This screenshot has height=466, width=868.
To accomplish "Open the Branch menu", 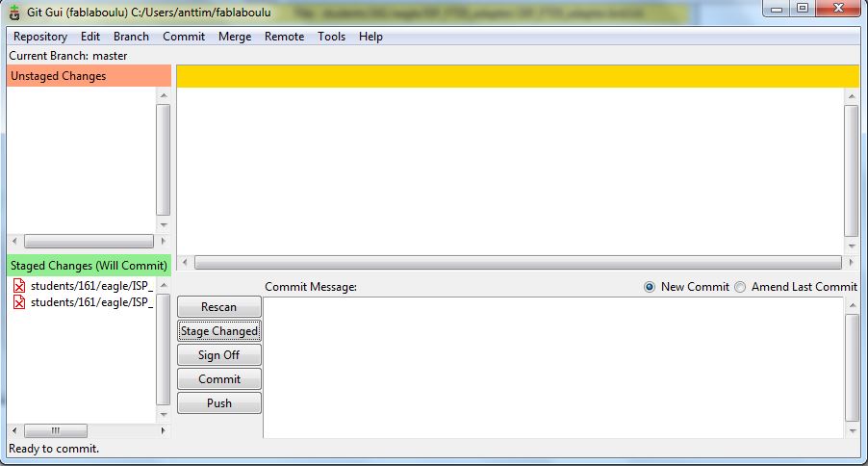I will click(131, 37).
